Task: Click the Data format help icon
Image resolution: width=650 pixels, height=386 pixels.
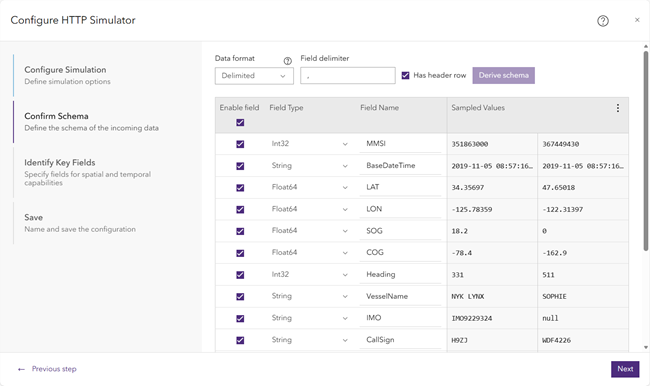Action: [287, 61]
